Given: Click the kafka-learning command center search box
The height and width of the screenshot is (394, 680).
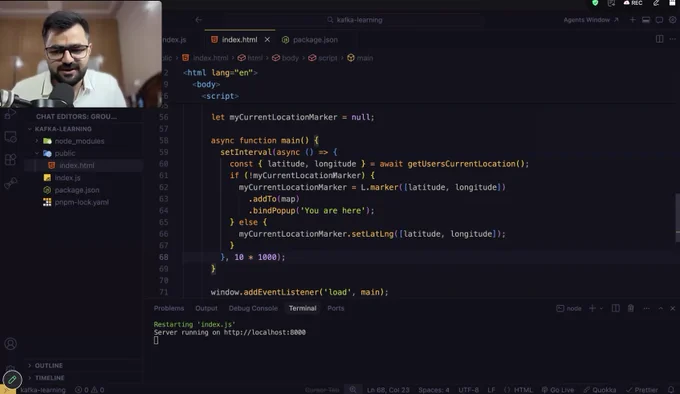Looking at the screenshot, I should pos(354,20).
